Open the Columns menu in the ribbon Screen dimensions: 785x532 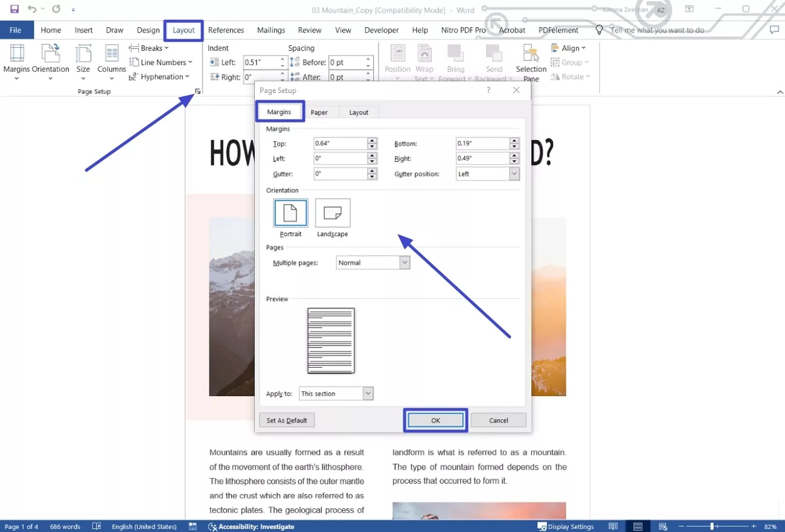tap(112, 62)
